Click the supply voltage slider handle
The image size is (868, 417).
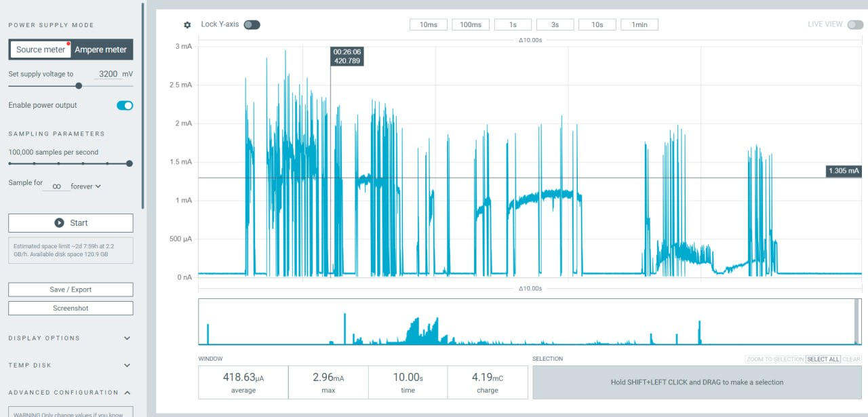point(79,86)
